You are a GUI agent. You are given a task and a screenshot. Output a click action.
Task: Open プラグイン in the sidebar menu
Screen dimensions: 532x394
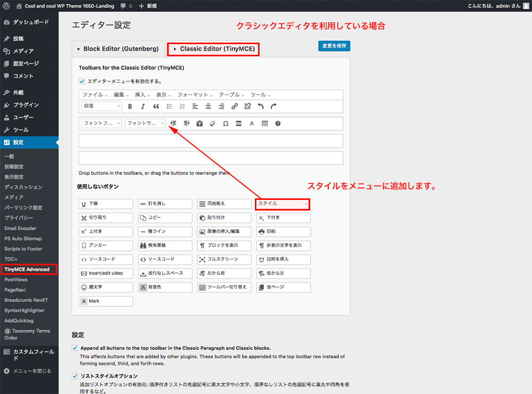(x=29, y=105)
